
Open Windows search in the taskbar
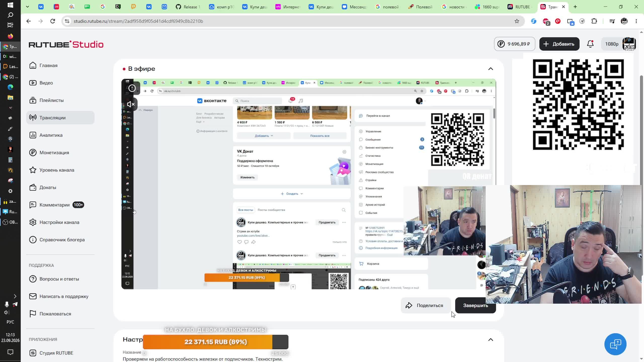(10, 15)
